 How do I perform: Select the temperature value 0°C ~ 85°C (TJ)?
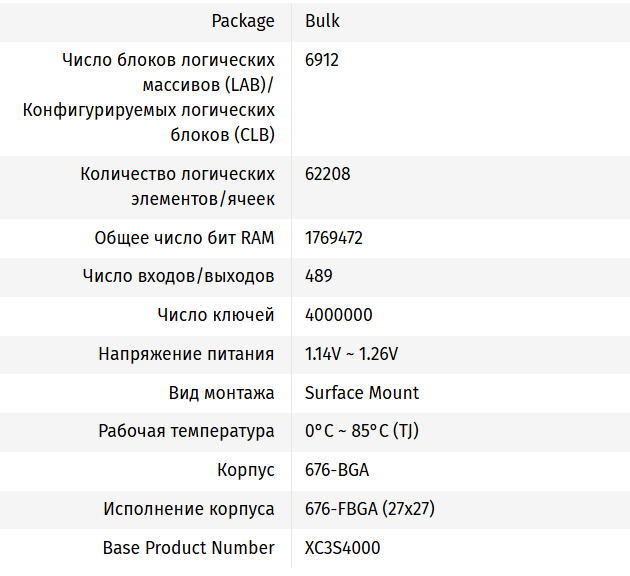pyautogui.click(x=361, y=431)
